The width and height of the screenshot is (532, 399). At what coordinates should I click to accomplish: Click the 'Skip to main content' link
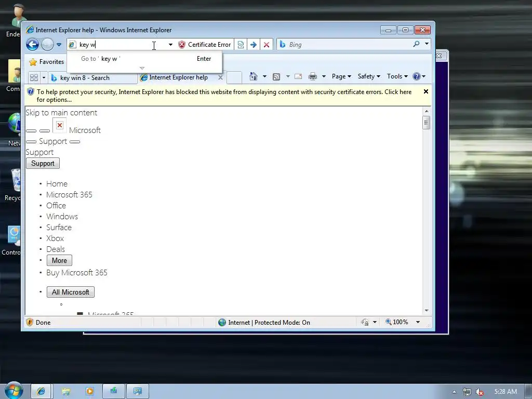coord(61,113)
